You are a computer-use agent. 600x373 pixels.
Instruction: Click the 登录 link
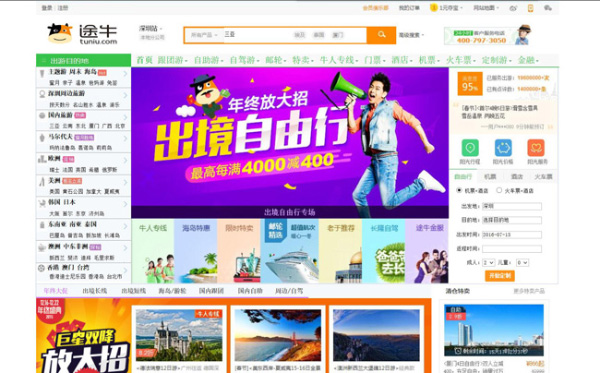pyautogui.click(x=47, y=8)
